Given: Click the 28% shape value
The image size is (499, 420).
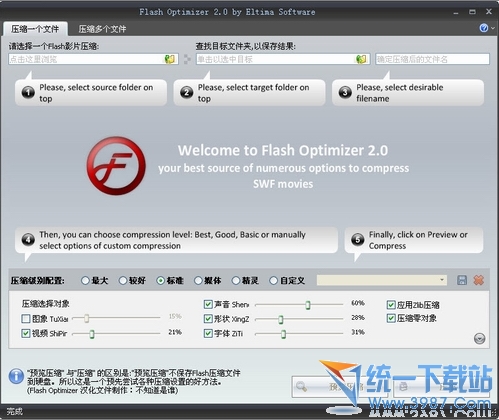Looking at the screenshot, I should click(x=358, y=318).
